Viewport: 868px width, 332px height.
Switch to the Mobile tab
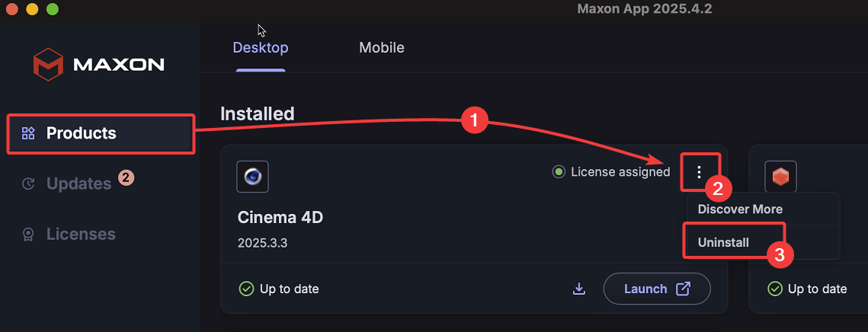pos(382,48)
